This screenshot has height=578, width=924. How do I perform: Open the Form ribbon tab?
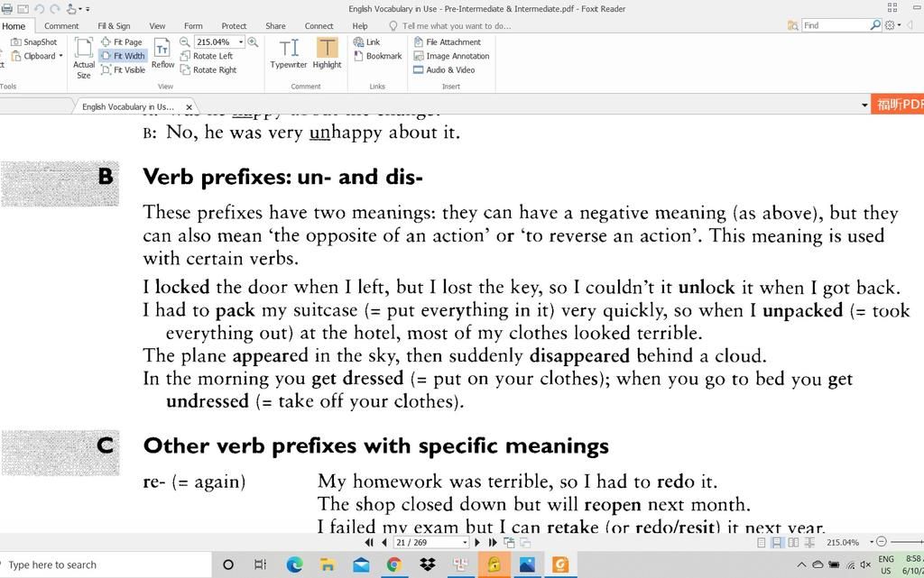[193, 26]
